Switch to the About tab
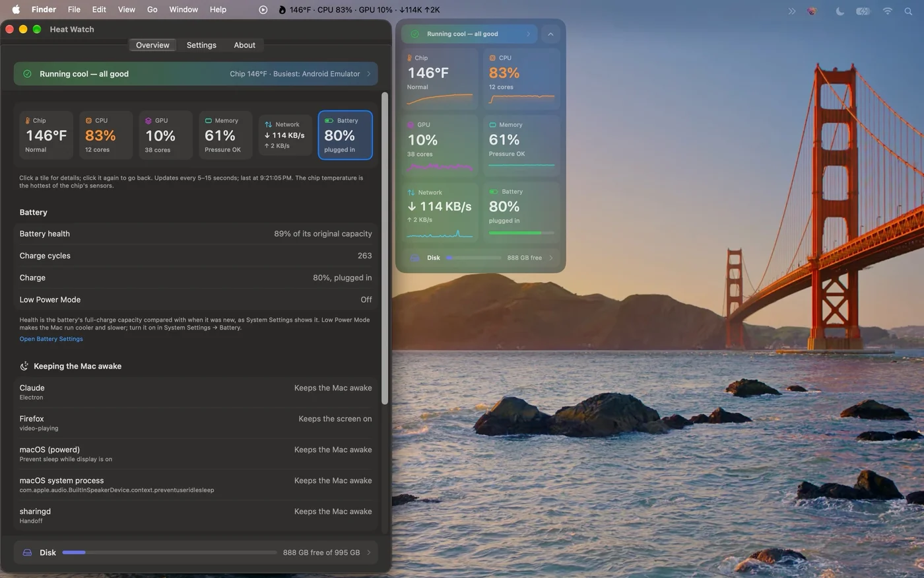The image size is (924, 578). point(244,45)
